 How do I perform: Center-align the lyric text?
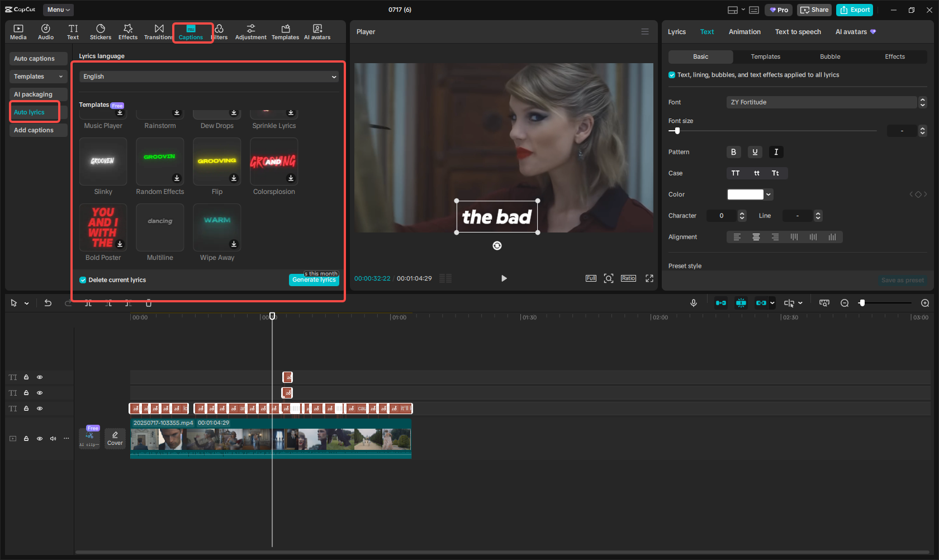coord(756,237)
